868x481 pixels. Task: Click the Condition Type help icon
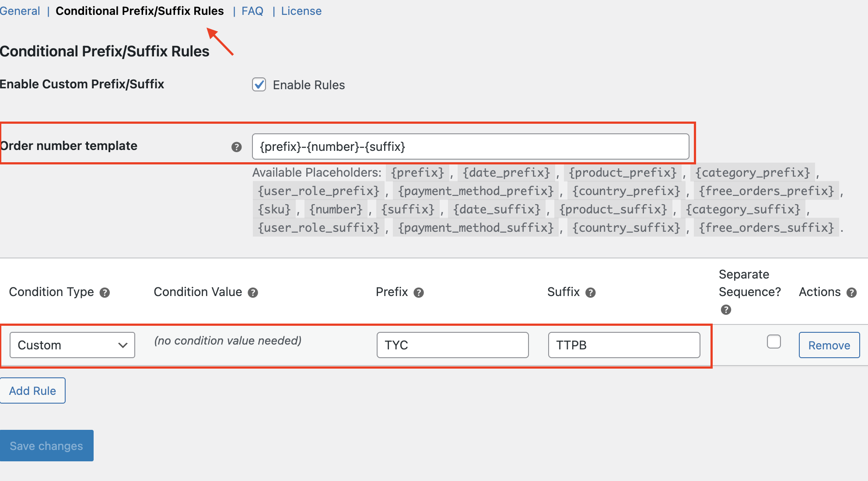tap(105, 293)
